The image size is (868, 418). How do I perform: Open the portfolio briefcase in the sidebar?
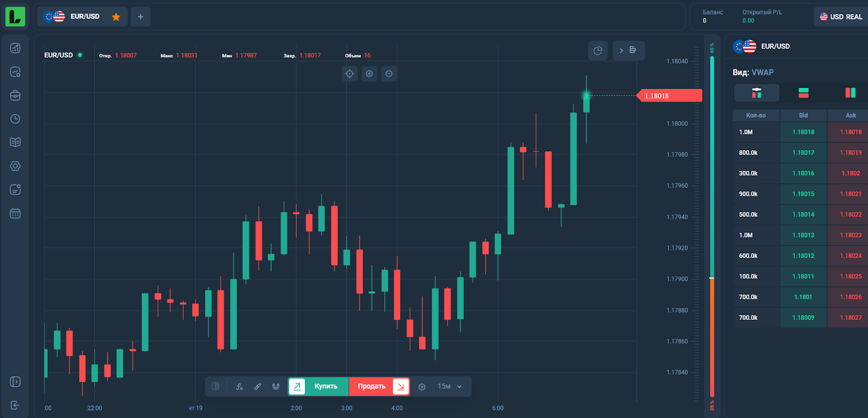[x=15, y=95]
